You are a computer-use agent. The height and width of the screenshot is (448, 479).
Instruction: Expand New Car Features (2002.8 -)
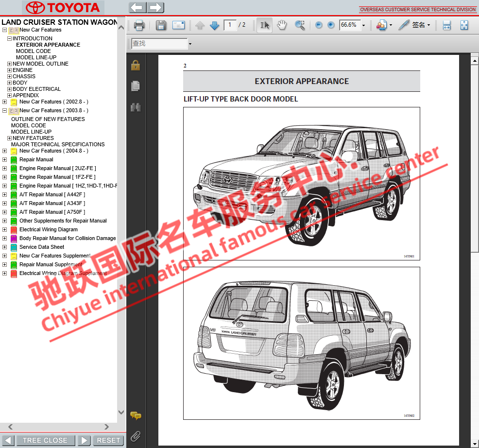[x=4, y=102]
